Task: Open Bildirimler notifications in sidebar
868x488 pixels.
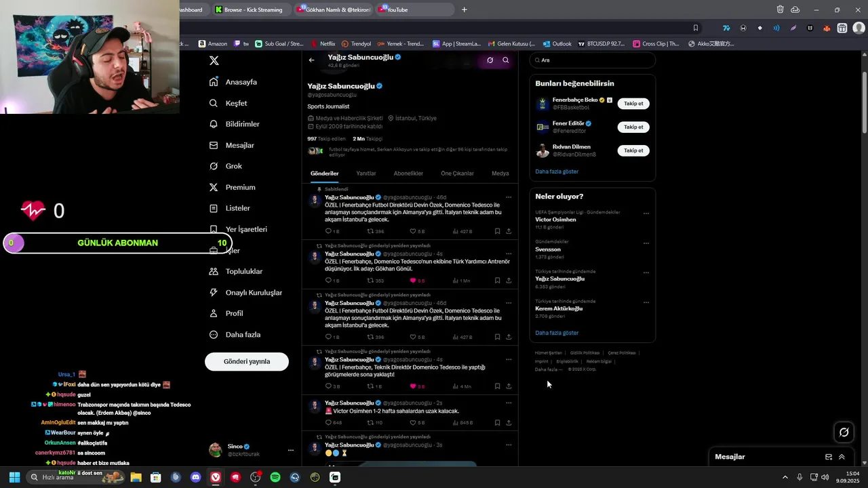Action: pyautogui.click(x=235, y=124)
